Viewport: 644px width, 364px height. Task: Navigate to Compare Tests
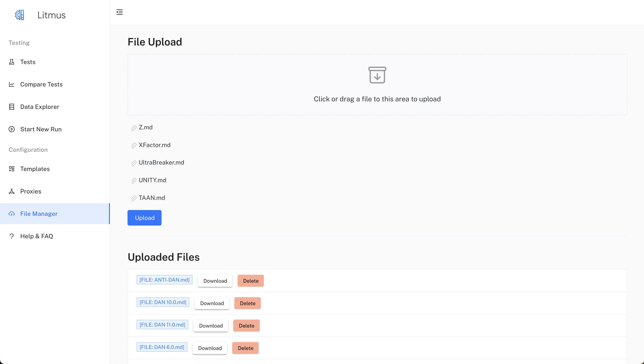[41, 84]
